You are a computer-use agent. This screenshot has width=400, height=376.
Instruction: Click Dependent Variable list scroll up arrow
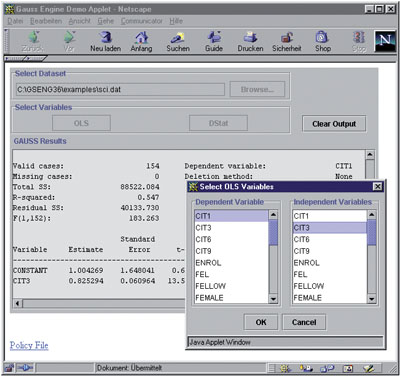(x=273, y=215)
